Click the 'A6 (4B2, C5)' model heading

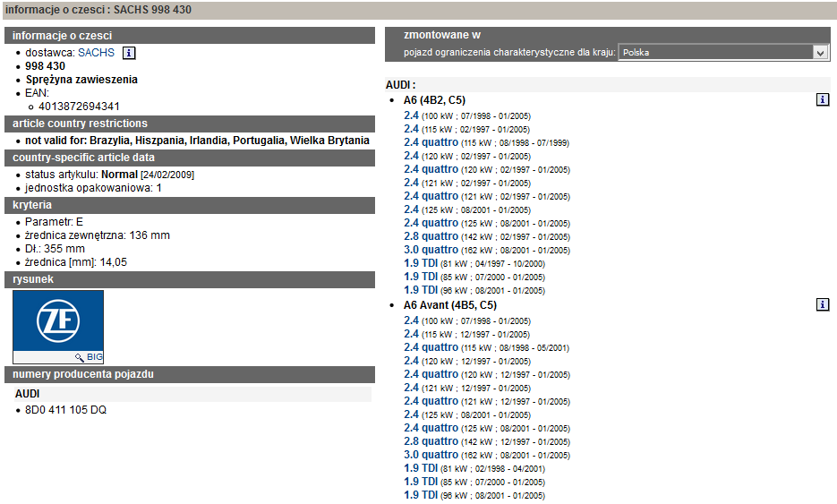point(434,100)
